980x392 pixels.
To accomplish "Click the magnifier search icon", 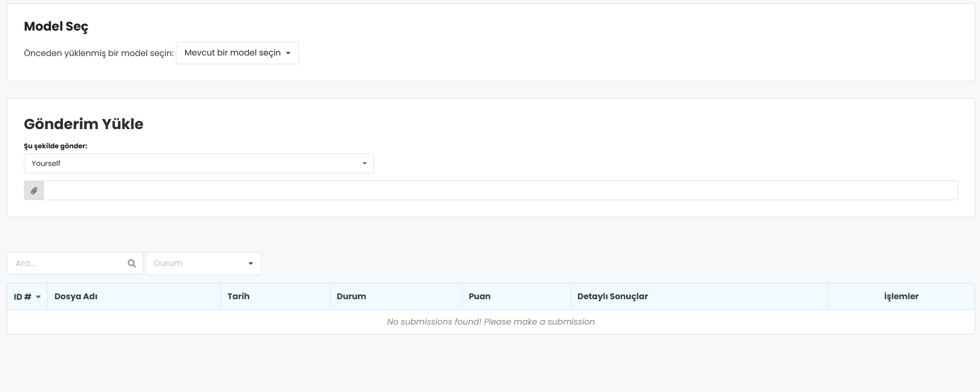I will point(132,263).
